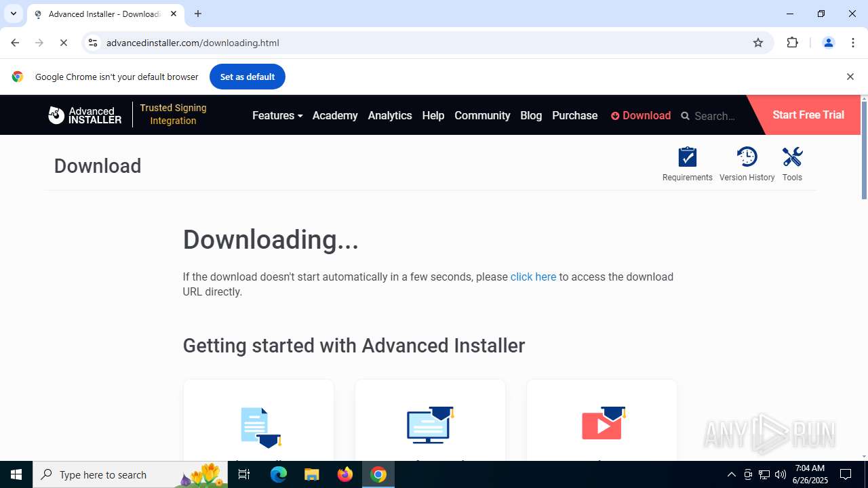Dismiss the default browser notification bar
Viewport: 868px width, 488px height.
tap(850, 77)
